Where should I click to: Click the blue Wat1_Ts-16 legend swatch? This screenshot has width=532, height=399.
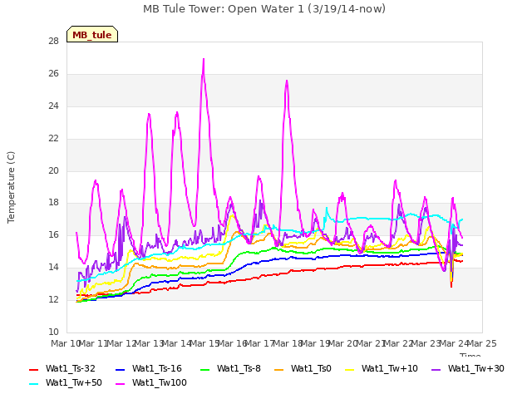pyautogui.click(x=120, y=369)
